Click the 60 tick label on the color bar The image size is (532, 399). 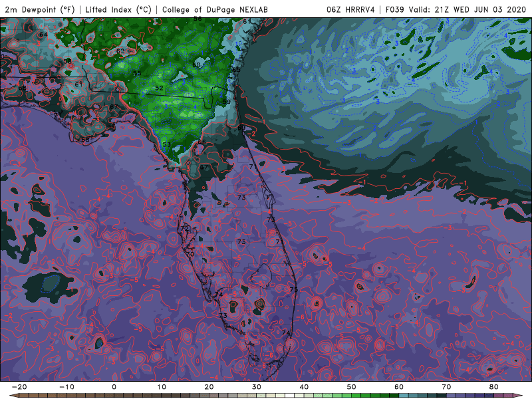[399, 387]
